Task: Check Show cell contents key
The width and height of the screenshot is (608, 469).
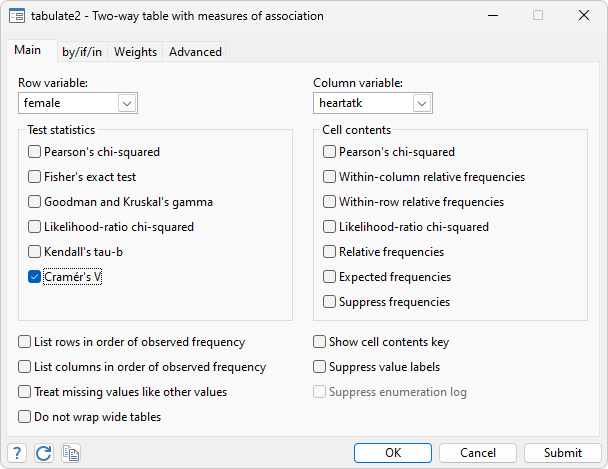Action: pyautogui.click(x=320, y=342)
